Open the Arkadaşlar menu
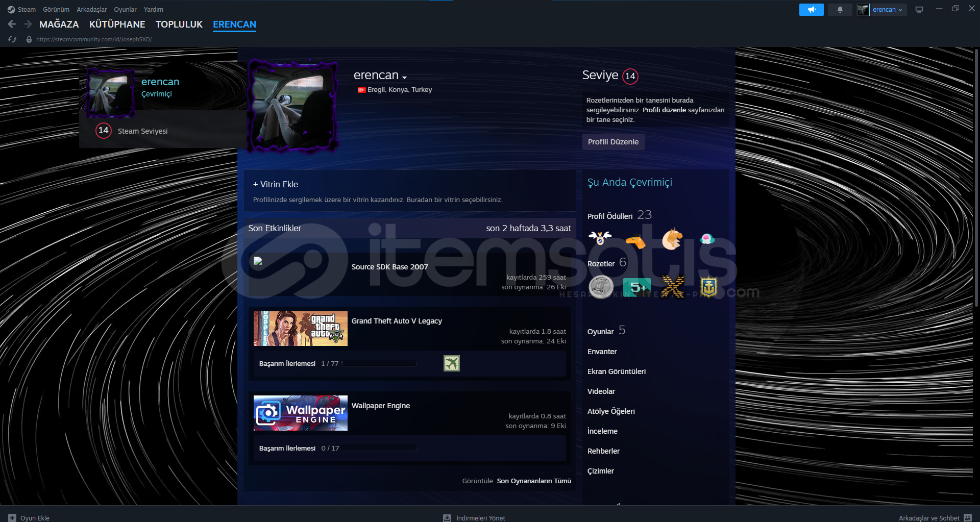980x522 pixels. tap(91, 9)
